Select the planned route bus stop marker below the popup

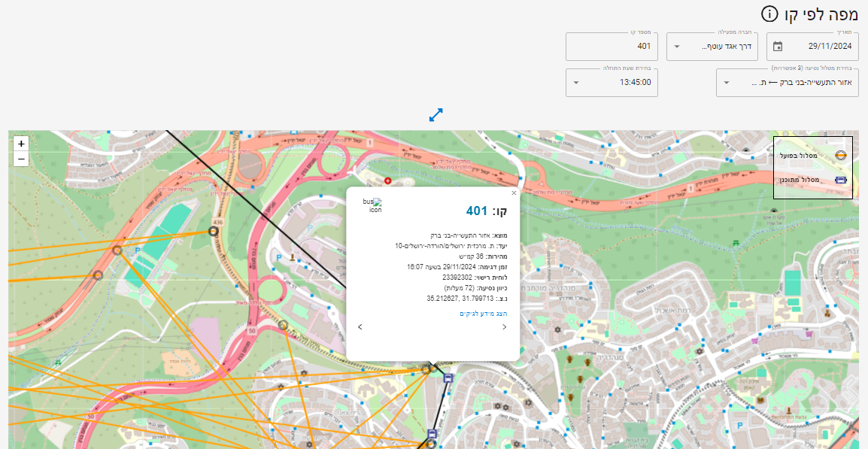pyautogui.click(x=448, y=378)
